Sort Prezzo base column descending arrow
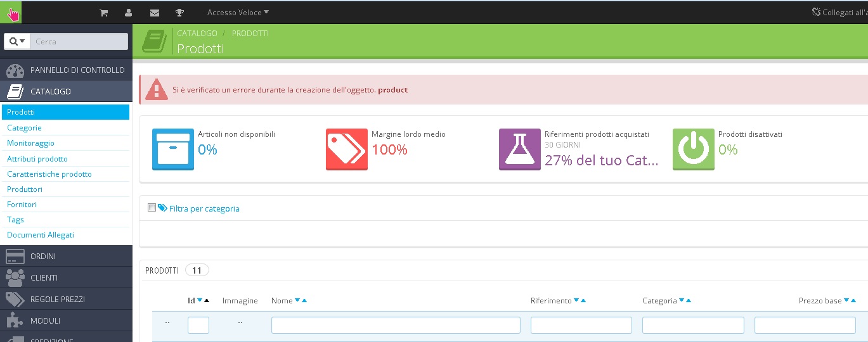Screen dimensions: 868x342 846,300
